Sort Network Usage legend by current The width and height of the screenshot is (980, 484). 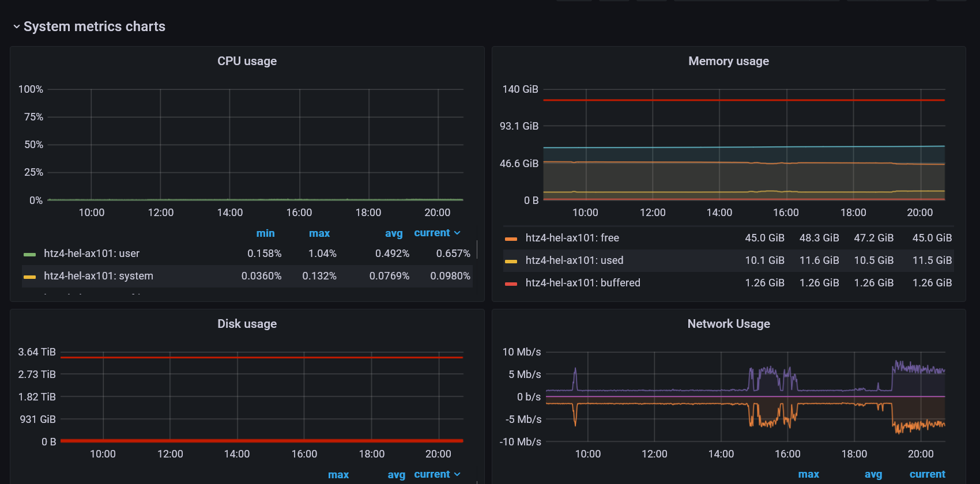click(927, 474)
